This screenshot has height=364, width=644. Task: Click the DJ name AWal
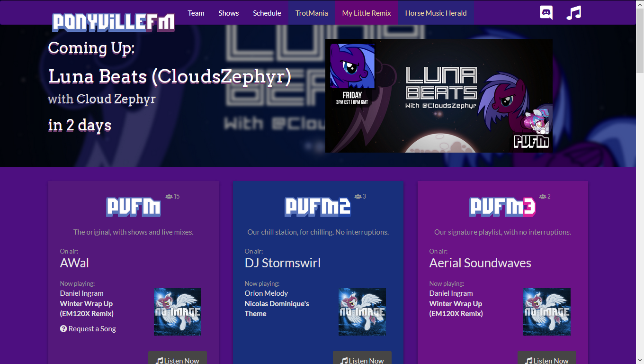point(74,263)
